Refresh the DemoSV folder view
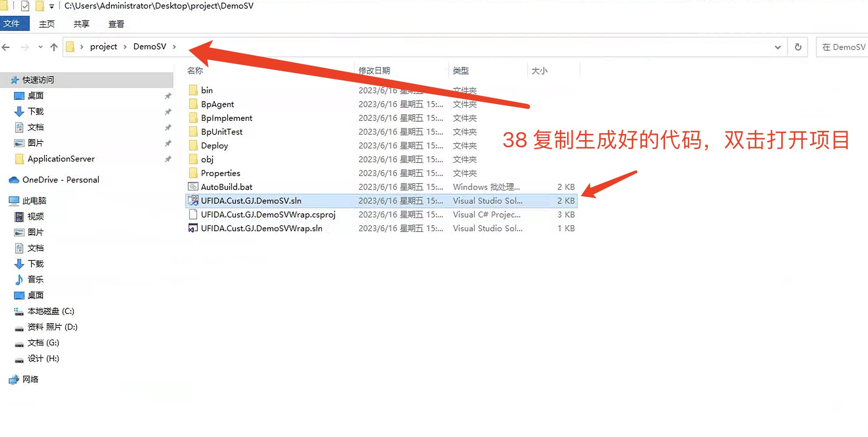 798,47
